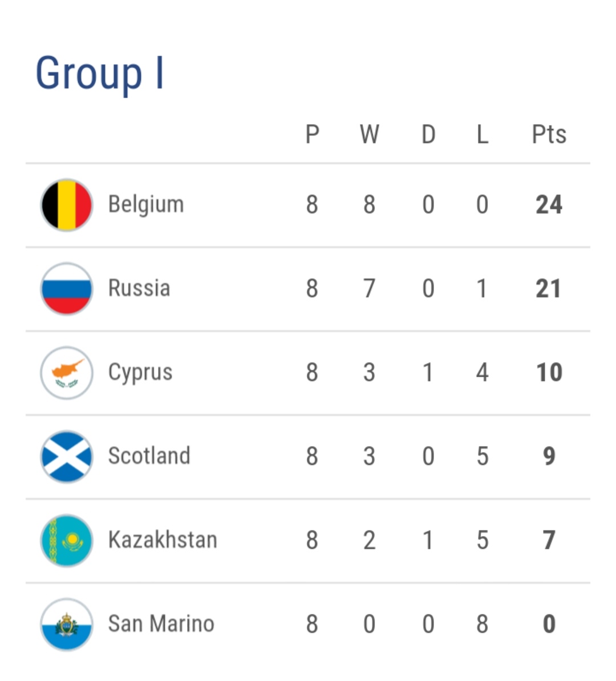Tap the Scotland flag icon

[x=67, y=457]
